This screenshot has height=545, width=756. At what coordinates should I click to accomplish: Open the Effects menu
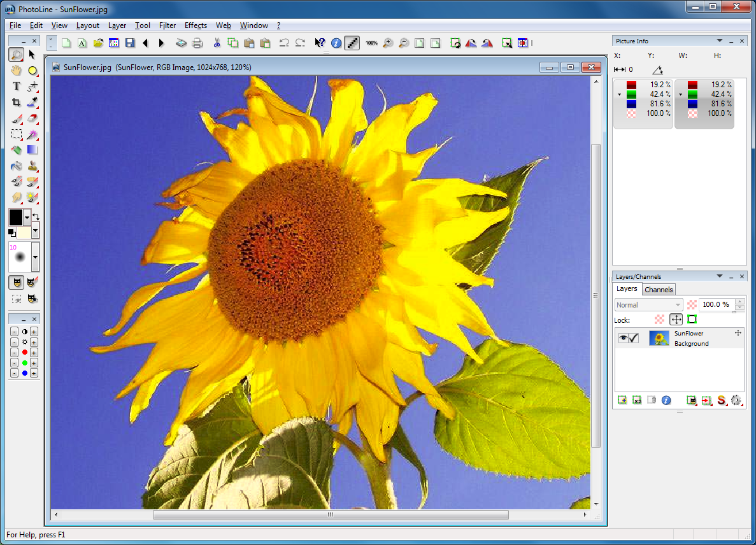196,25
